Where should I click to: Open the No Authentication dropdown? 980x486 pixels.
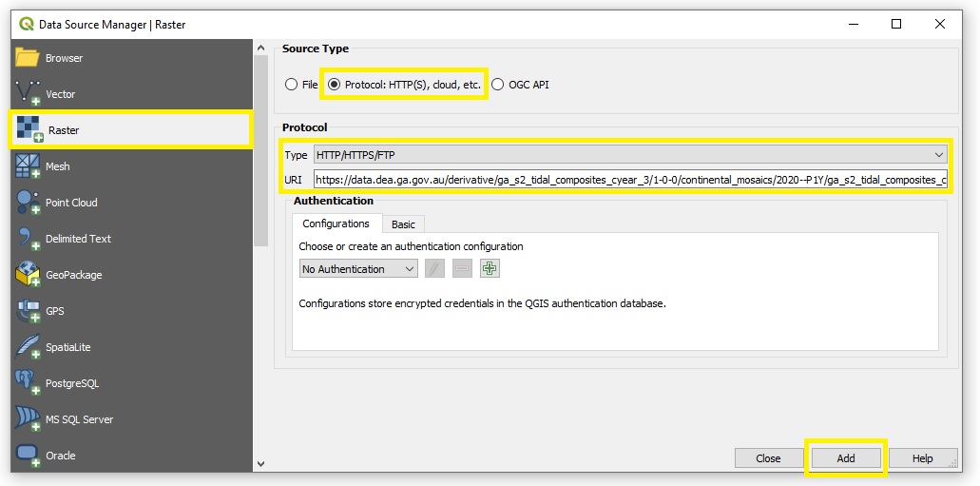358,269
